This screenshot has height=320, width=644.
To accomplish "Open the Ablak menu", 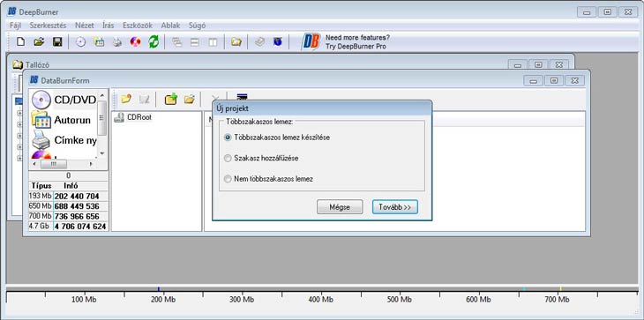I will (x=170, y=26).
